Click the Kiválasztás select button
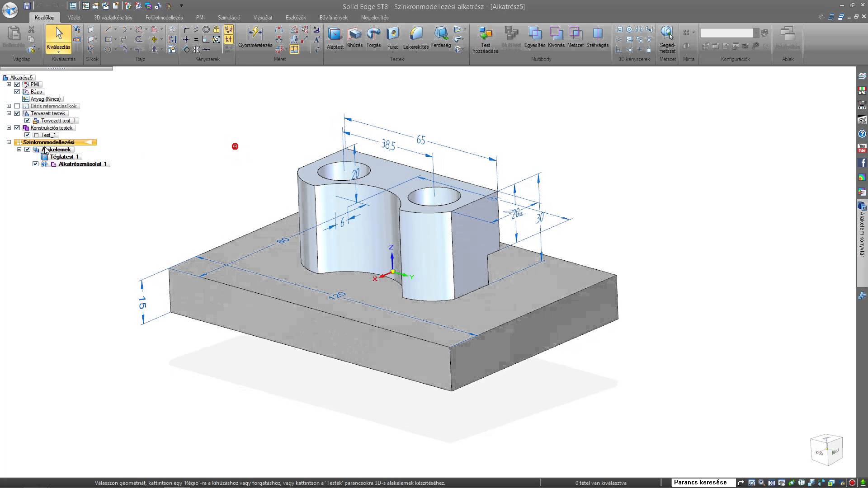868x488 pixels. [x=58, y=39]
